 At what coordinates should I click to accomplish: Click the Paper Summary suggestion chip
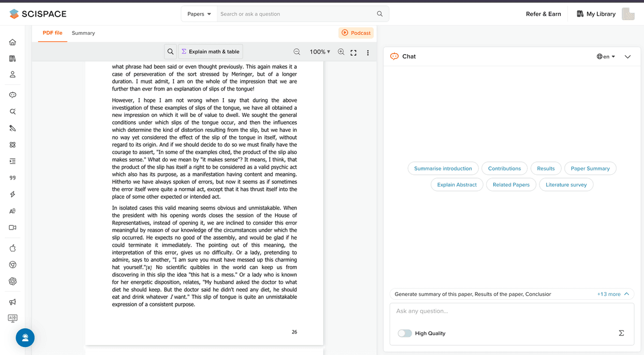590,168
